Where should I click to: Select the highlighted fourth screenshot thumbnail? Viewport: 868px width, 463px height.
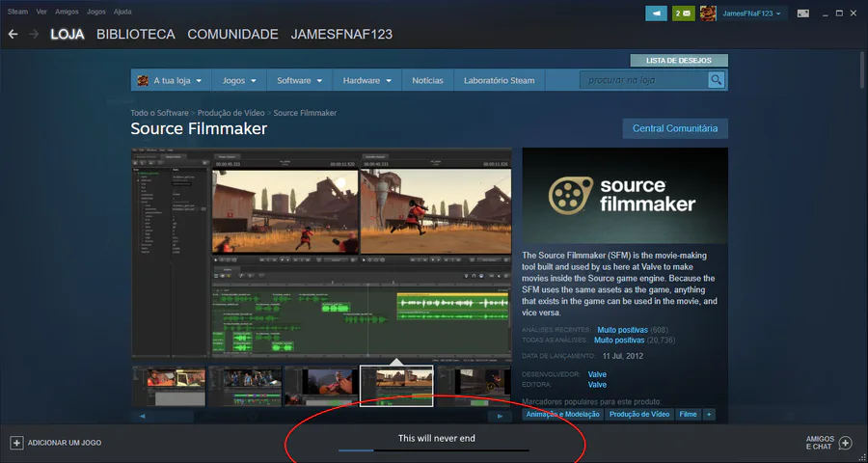point(396,386)
